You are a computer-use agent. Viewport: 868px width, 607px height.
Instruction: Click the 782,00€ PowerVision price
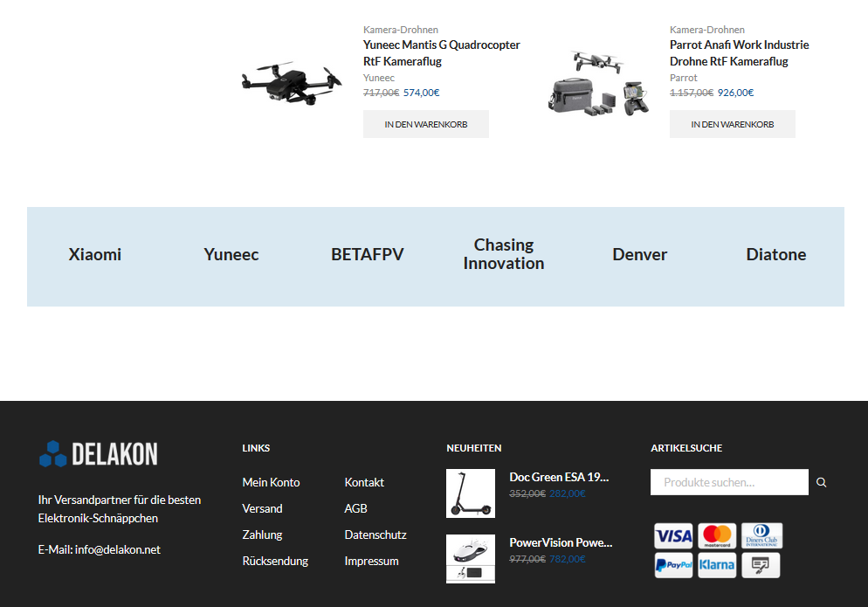click(568, 559)
